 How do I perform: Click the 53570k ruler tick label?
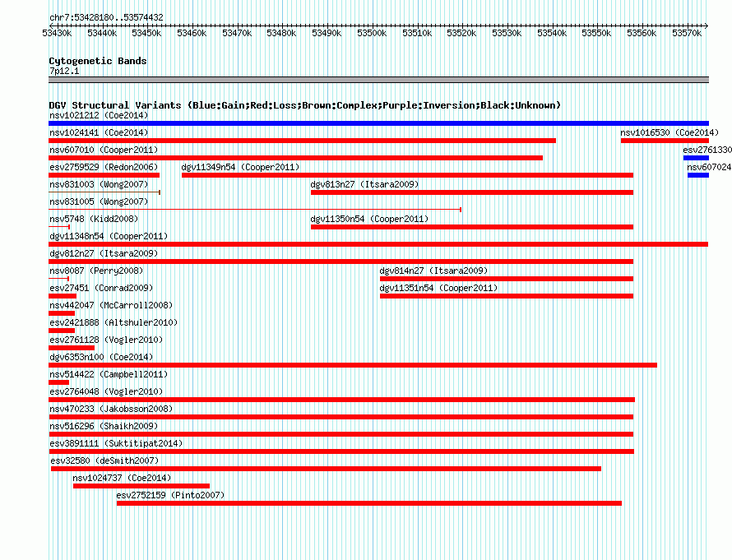(687, 33)
